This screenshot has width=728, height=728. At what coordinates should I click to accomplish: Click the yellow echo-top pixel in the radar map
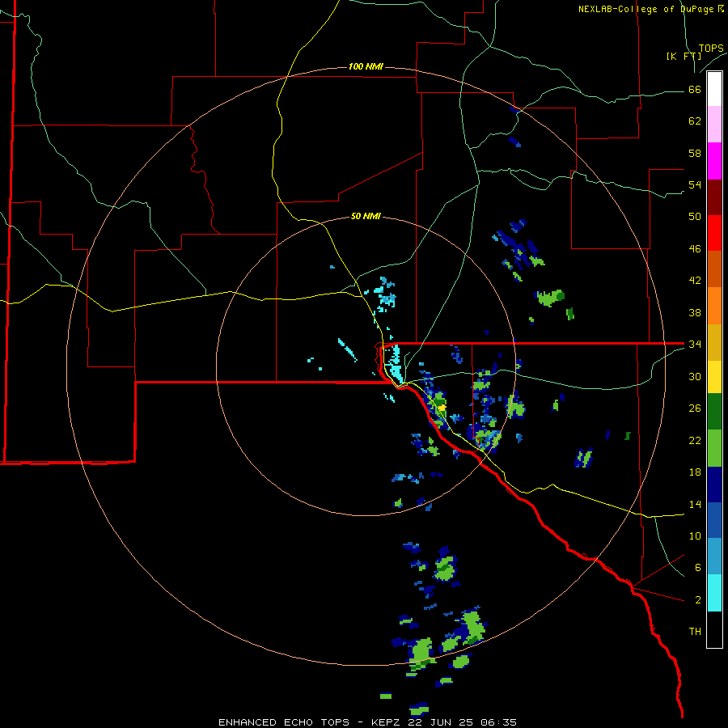pyautogui.click(x=442, y=408)
